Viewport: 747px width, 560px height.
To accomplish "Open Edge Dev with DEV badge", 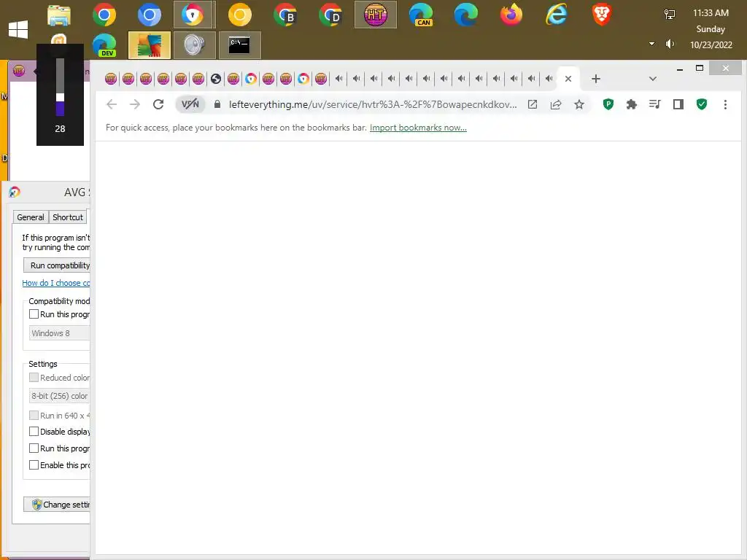I will (x=104, y=45).
